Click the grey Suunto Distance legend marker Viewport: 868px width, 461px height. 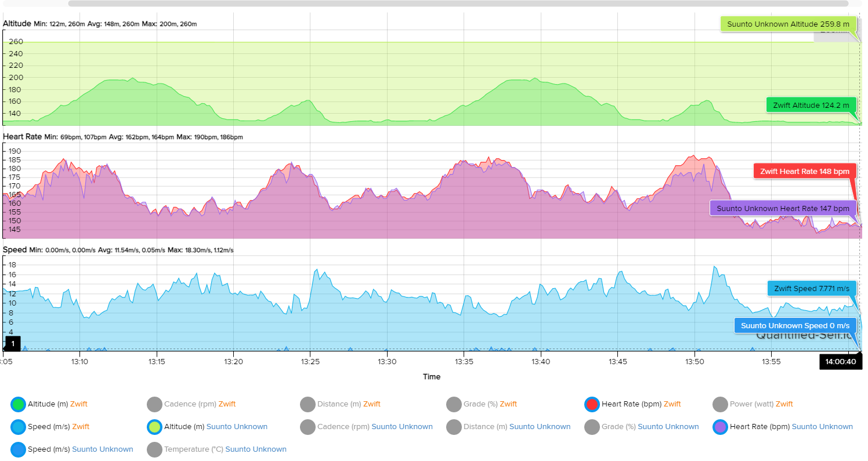click(x=455, y=427)
